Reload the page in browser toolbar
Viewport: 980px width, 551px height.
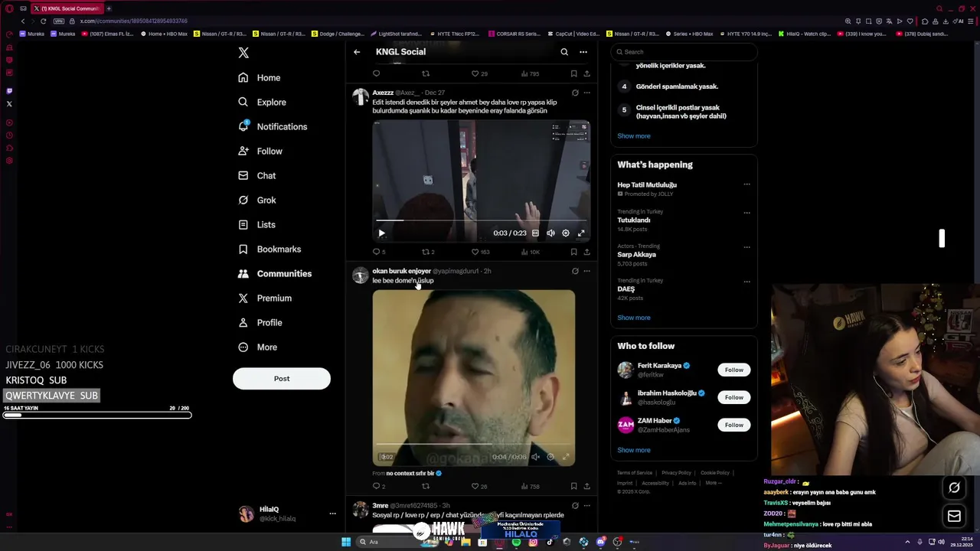click(x=43, y=21)
